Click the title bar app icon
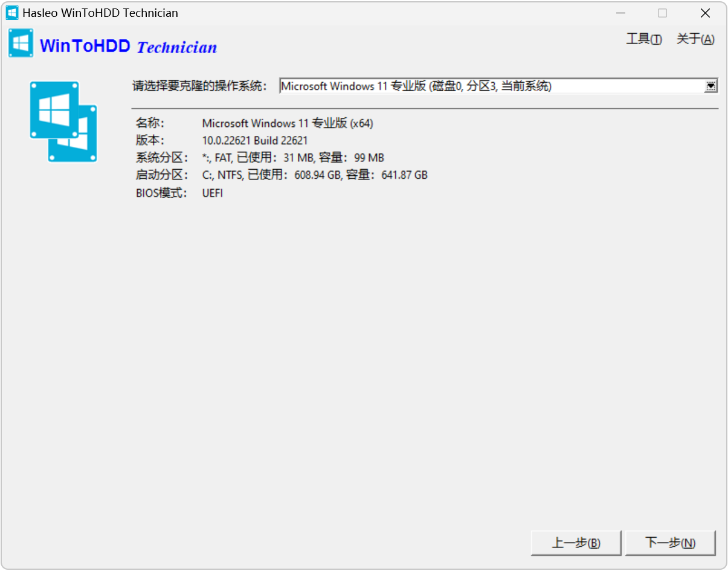Viewport: 728px width, 571px height. [x=12, y=13]
